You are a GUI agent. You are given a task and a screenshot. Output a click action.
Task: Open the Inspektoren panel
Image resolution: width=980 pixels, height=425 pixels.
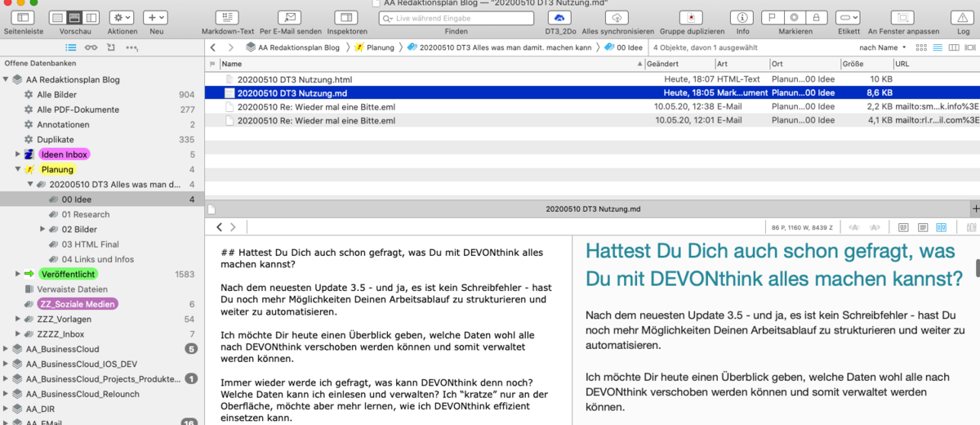346,17
